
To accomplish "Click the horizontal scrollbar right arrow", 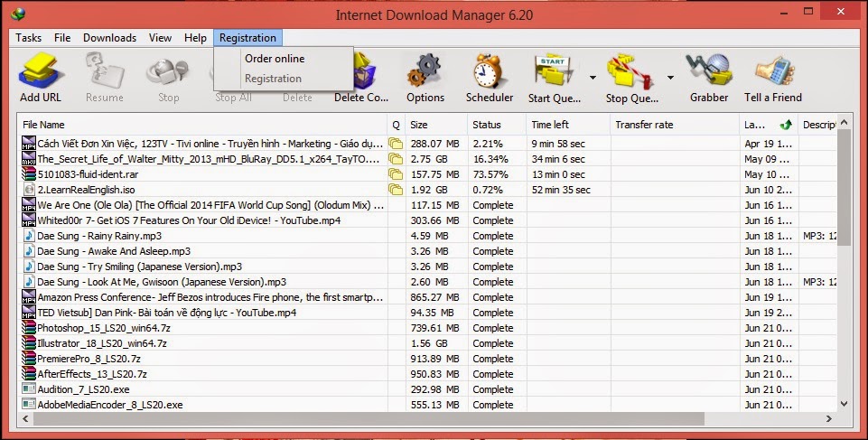I will coord(828,419).
